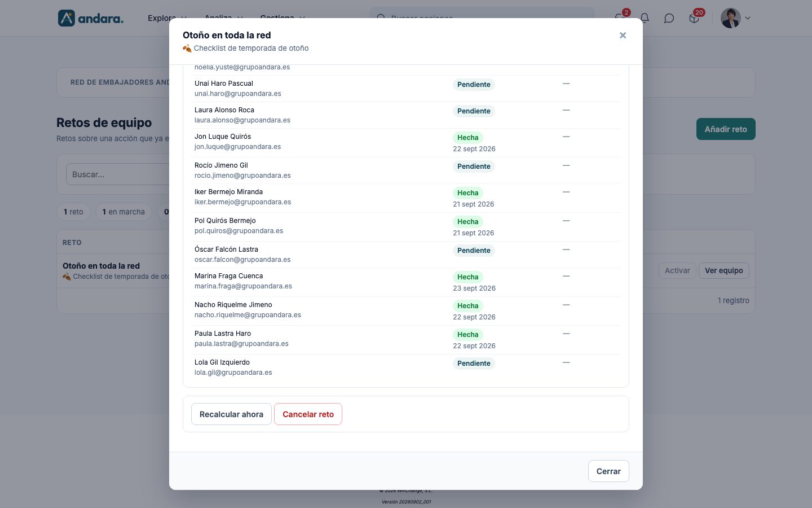Click the Buscar search field
Screen dimensions: 812x508
117,174
